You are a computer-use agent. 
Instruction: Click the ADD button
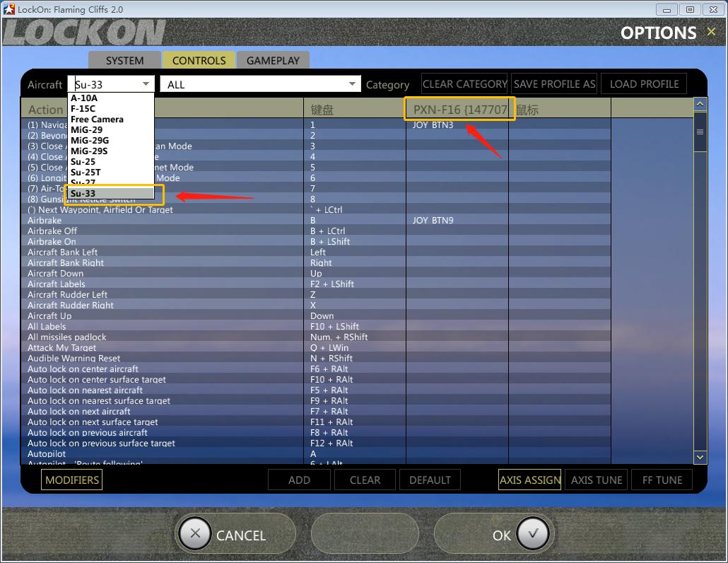click(x=299, y=480)
